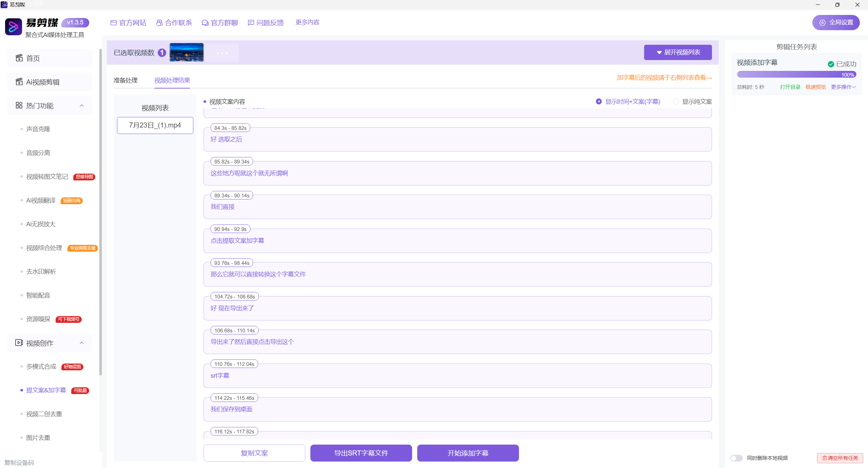Click the 易剪媒 app logo icon
The height and width of the screenshot is (468, 868).
[14, 27]
